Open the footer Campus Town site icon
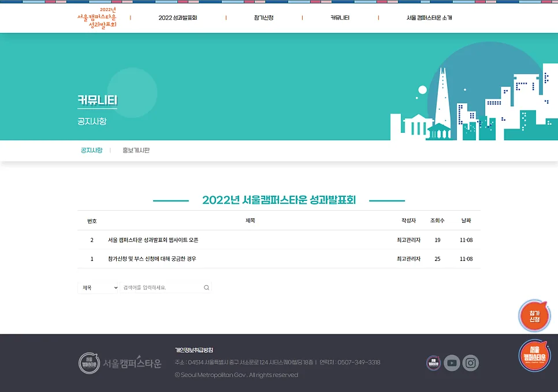 [433, 363]
